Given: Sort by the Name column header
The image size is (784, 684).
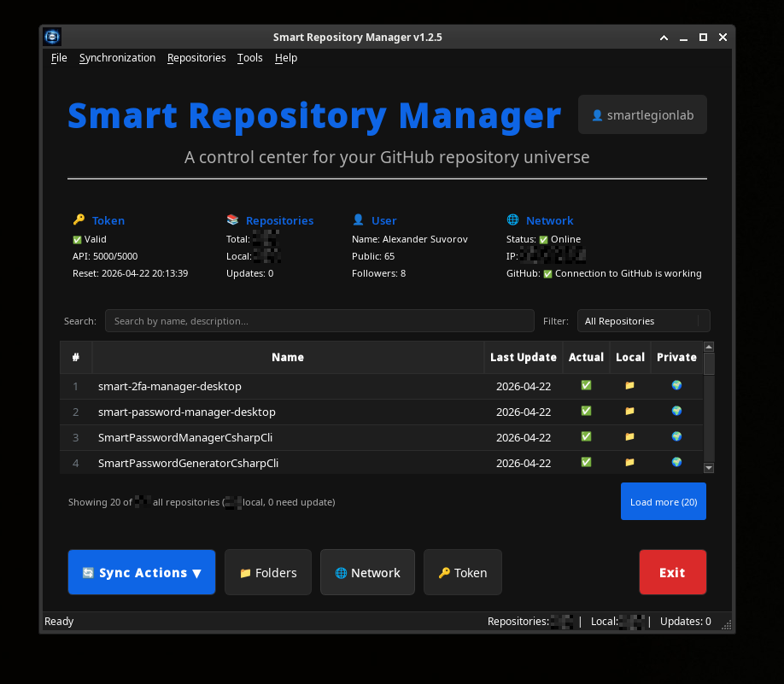Looking at the screenshot, I should coord(288,357).
